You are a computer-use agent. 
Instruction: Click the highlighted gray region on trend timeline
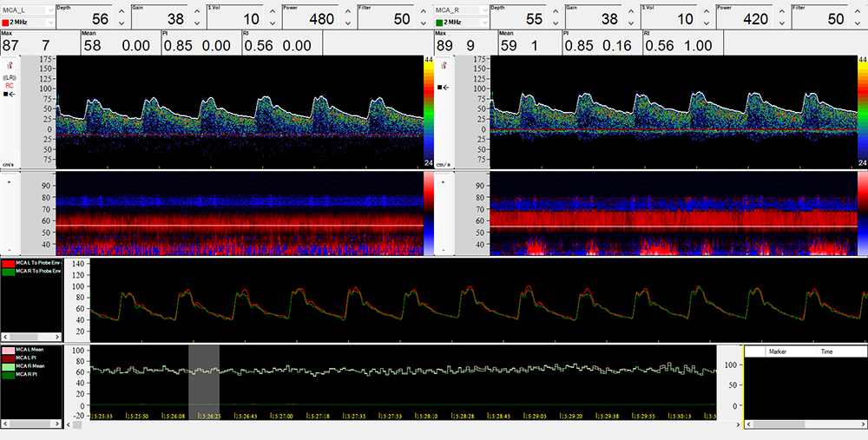tap(204, 380)
